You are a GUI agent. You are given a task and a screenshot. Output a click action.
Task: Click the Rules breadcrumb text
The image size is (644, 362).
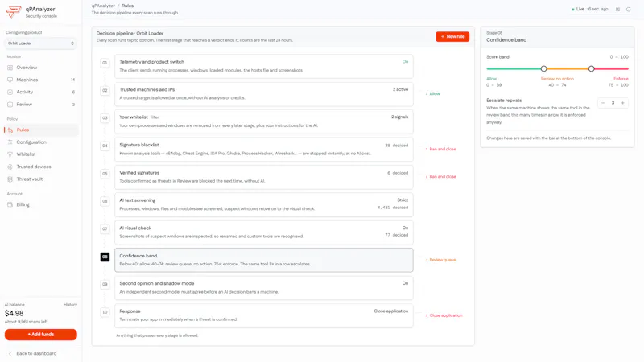(127, 6)
